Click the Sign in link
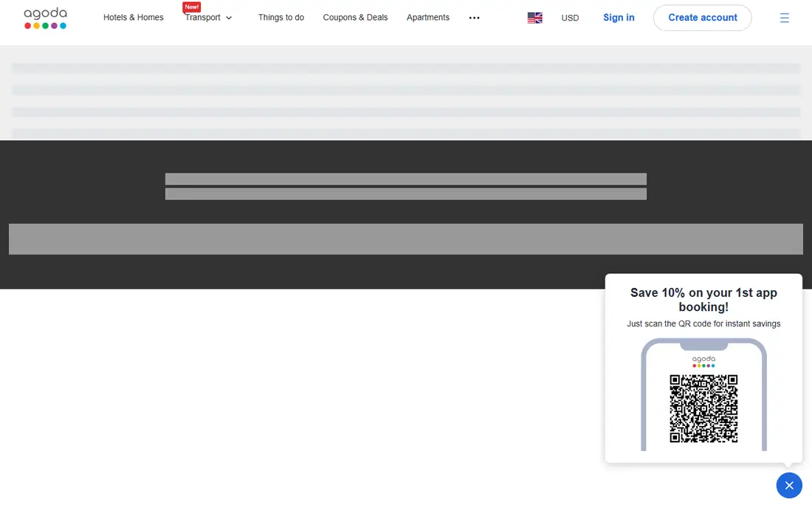 619,18
